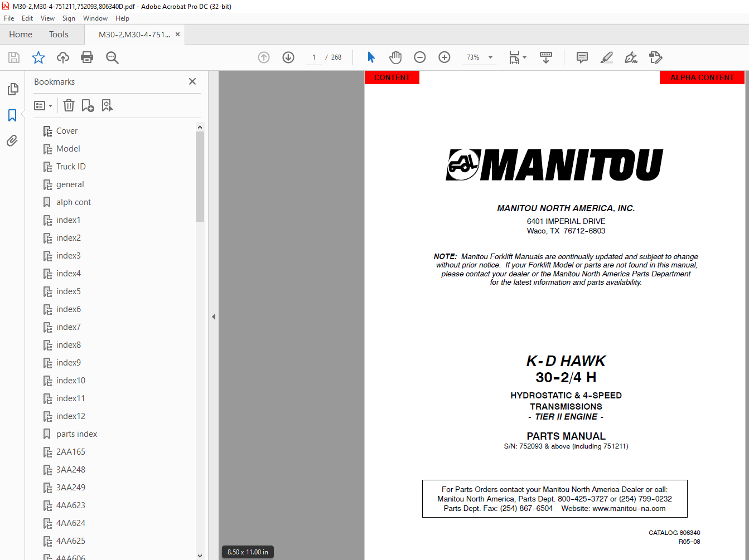Click the upload to cloud icon
Screen dimensions: 749x560
click(63, 57)
